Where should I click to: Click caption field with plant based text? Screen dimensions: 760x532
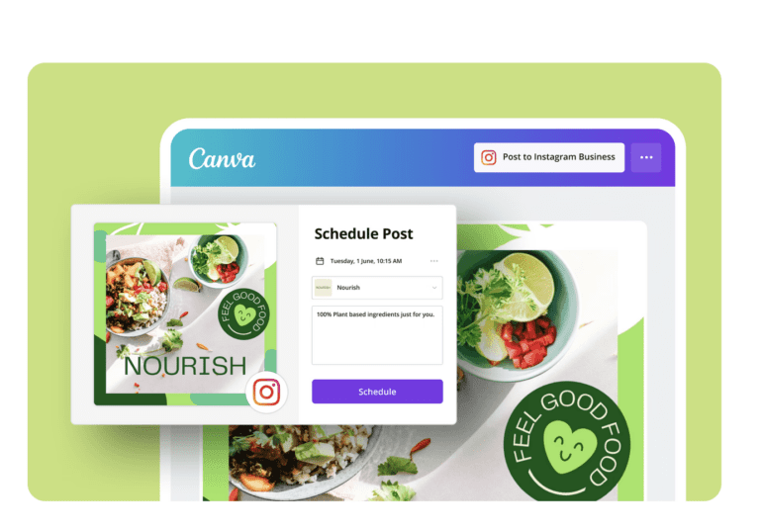tap(377, 335)
